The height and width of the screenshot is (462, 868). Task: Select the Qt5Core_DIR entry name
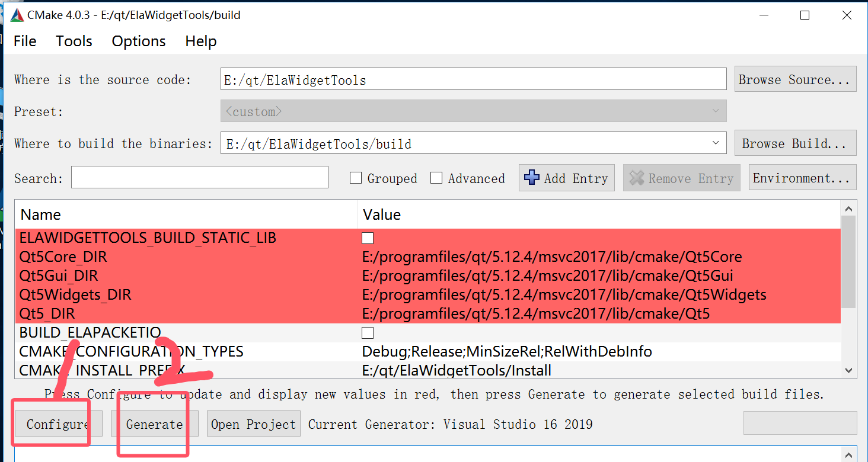click(63, 256)
